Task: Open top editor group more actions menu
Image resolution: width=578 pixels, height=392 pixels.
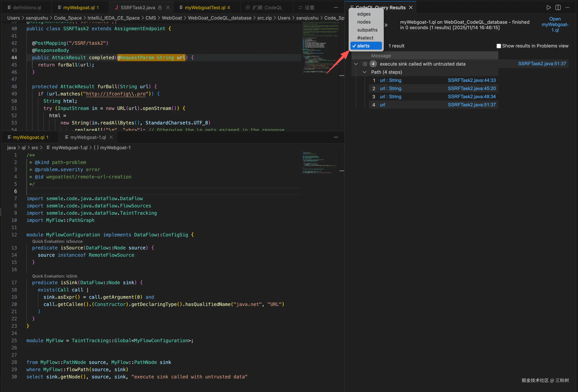Action: coord(336,7)
